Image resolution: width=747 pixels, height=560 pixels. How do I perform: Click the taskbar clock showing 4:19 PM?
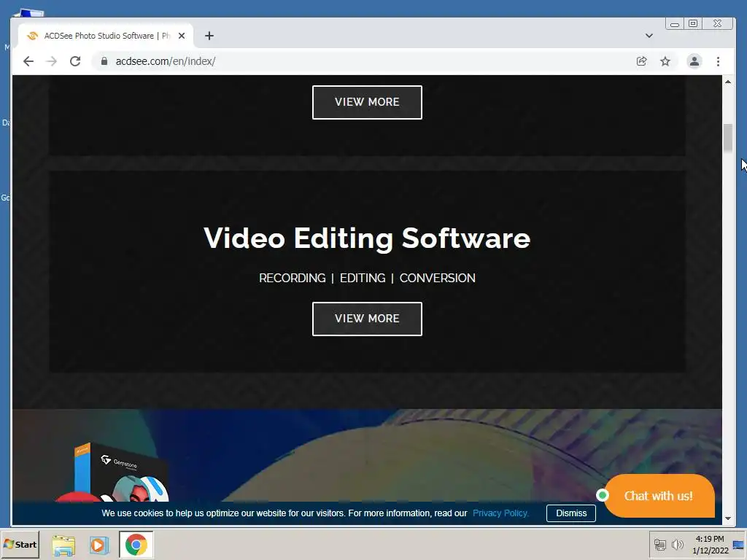tap(710, 544)
